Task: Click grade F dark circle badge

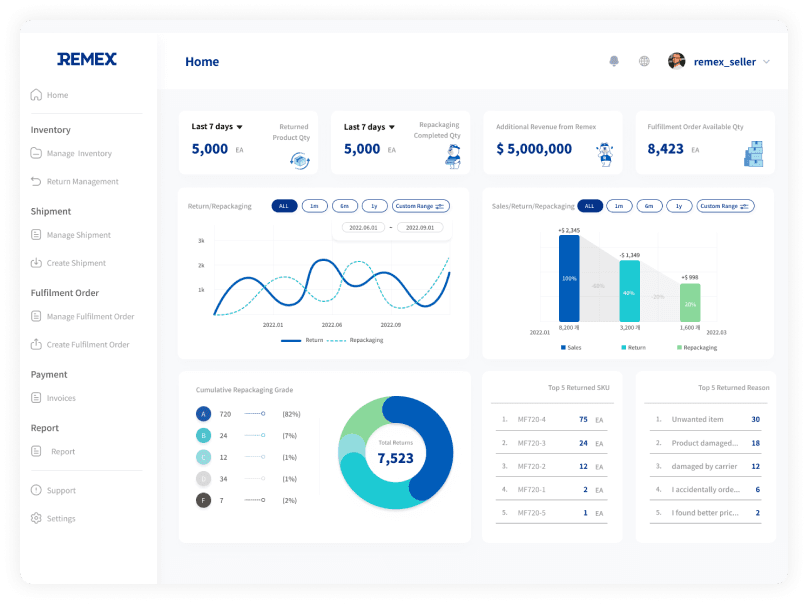Action: coord(204,500)
